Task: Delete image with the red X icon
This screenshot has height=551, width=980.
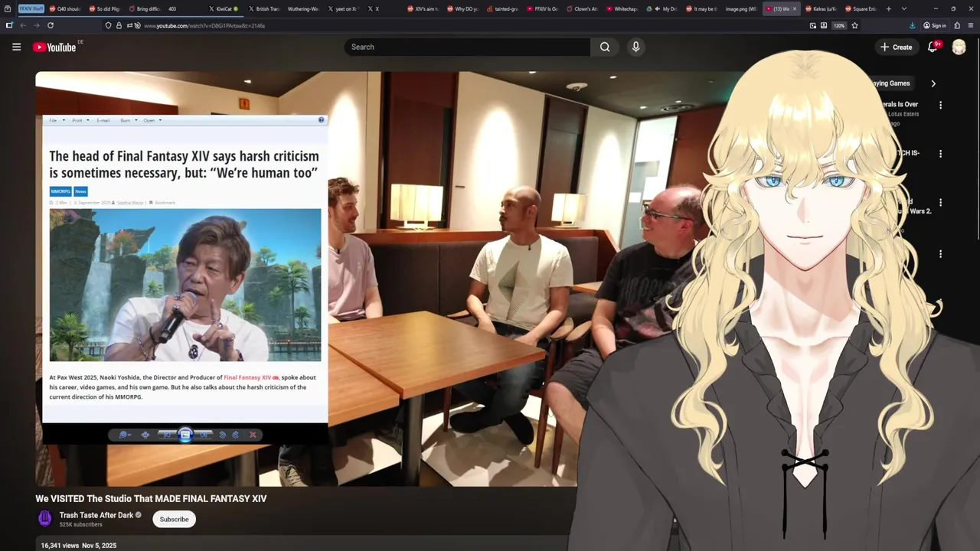Action: pyautogui.click(x=253, y=435)
